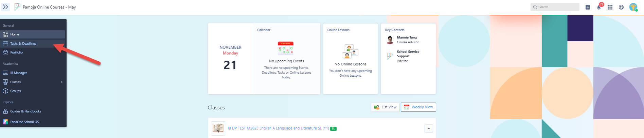Screen dimensions: 644x138
Task: Click School Service Support logo icon
Action: pyautogui.click(x=390, y=56)
